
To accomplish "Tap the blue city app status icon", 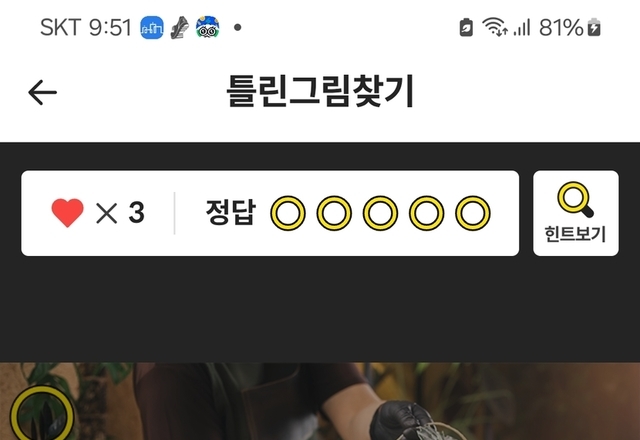I will tap(152, 28).
